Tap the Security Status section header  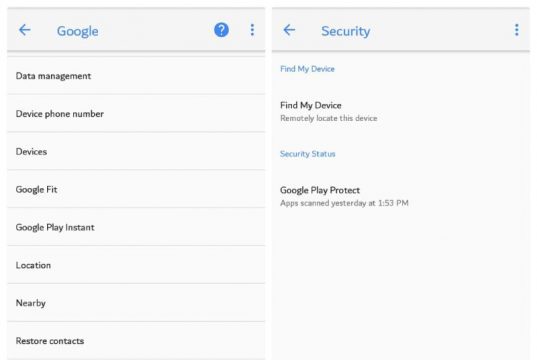click(x=308, y=154)
